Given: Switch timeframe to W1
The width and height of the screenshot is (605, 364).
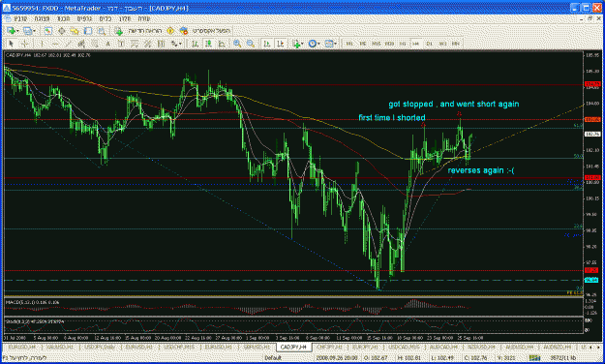Looking at the screenshot, I should pyautogui.click(x=442, y=44).
